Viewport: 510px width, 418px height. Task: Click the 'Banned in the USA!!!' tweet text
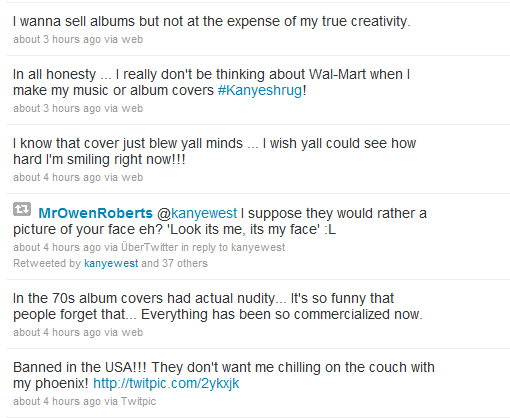tap(224, 375)
